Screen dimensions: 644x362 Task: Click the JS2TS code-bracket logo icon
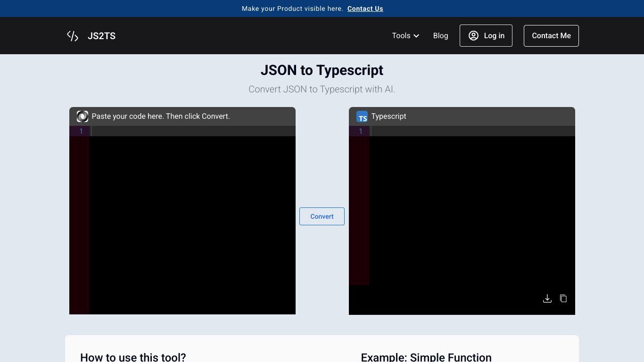tap(73, 36)
